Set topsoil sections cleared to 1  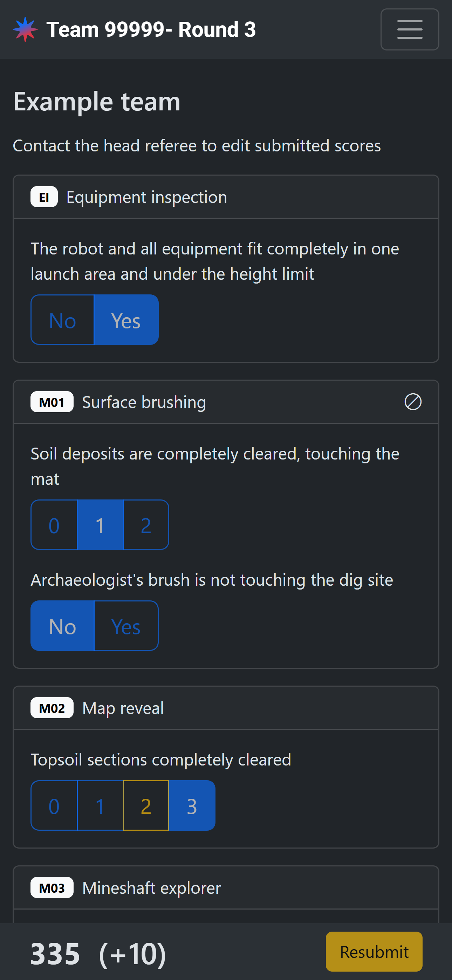pos(100,805)
